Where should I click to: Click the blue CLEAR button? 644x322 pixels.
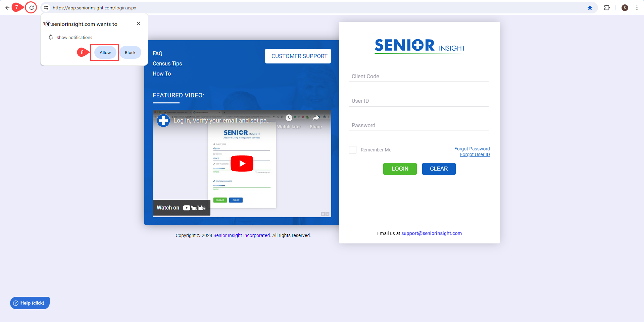click(439, 169)
